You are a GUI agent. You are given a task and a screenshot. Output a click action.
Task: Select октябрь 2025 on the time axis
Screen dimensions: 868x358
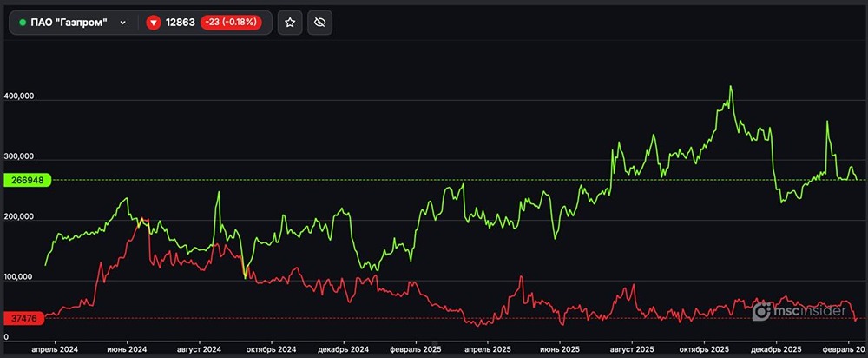tap(704, 349)
